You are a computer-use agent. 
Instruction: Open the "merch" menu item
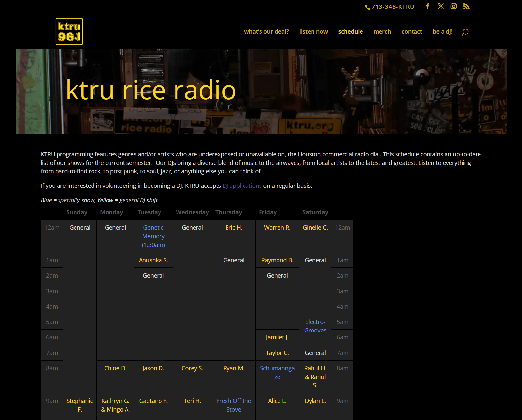pyautogui.click(x=382, y=32)
